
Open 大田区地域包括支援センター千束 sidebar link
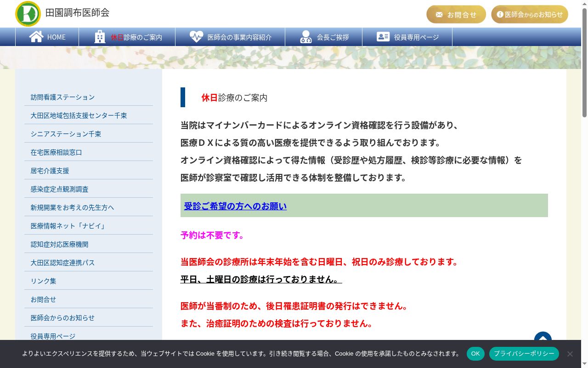89,115
